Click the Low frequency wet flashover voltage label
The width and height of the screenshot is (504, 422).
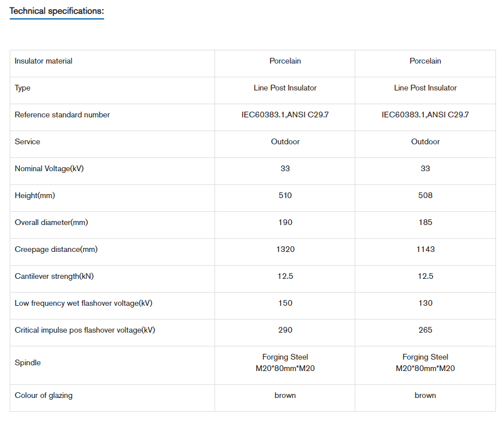click(84, 303)
